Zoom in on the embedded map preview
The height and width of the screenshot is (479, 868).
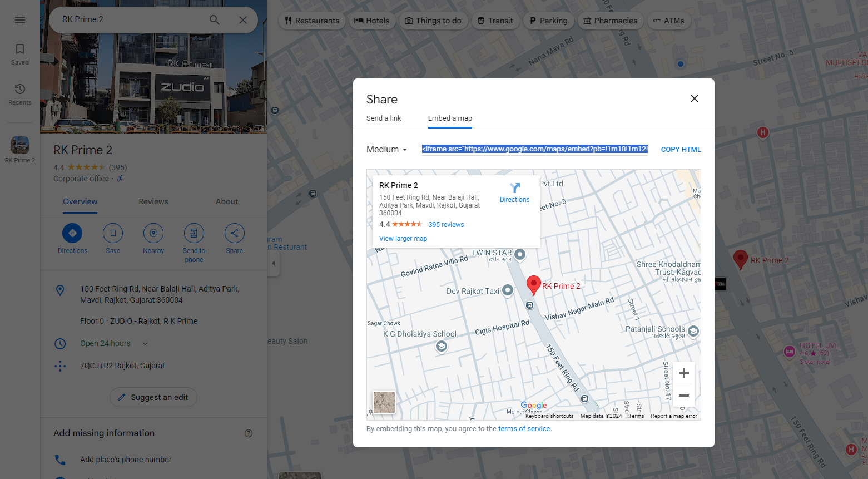point(683,373)
